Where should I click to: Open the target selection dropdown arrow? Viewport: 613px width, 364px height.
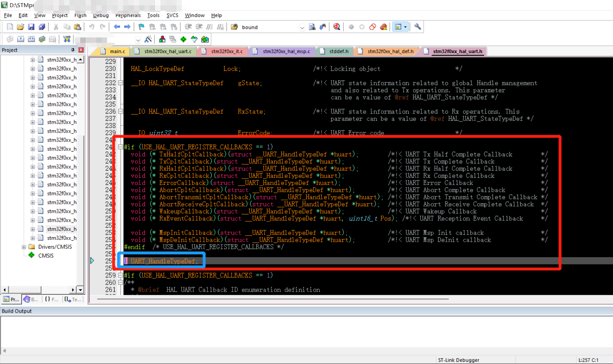click(x=138, y=40)
